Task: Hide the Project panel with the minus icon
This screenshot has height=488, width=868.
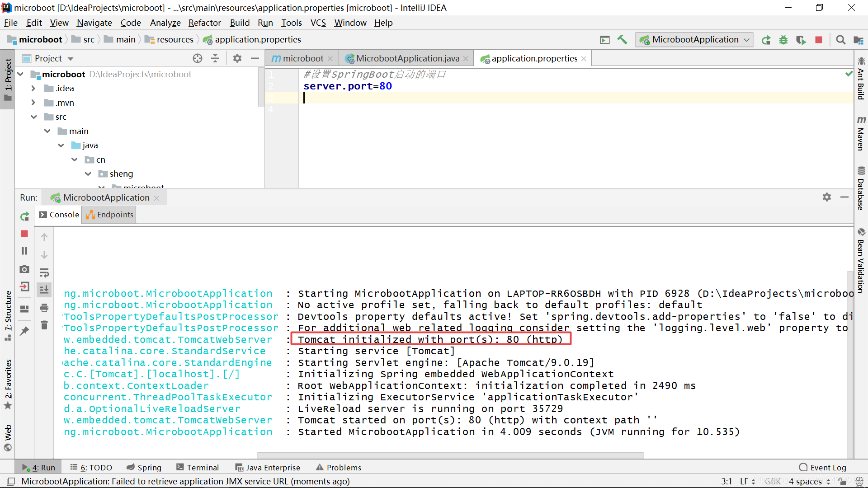Action: [x=255, y=58]
